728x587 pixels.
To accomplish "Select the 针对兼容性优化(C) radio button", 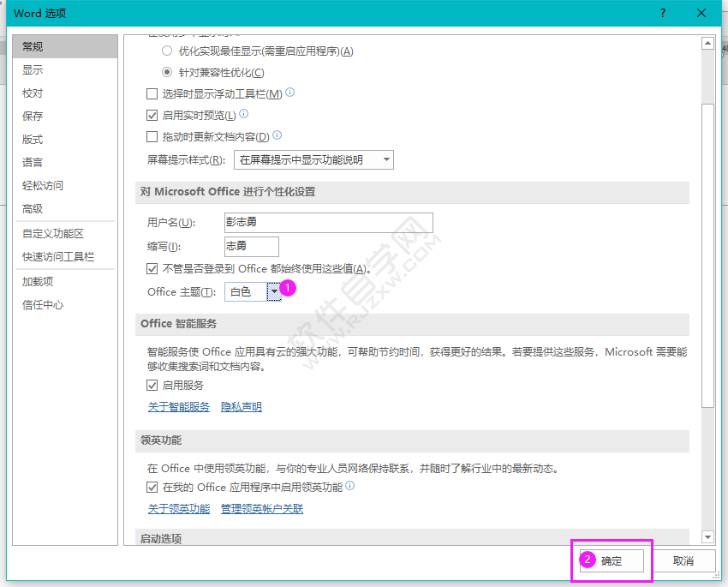I will 166,72.
